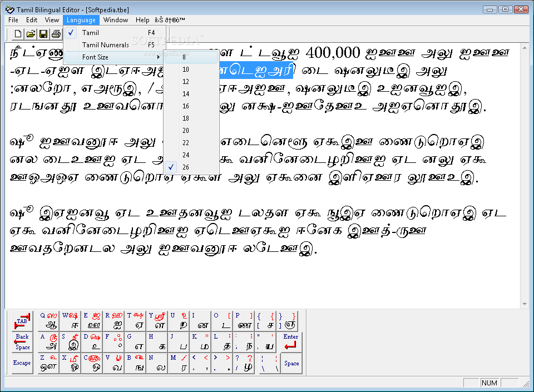
Task: Click the 400,000 text in the document
Action: [x=333, y=53]
